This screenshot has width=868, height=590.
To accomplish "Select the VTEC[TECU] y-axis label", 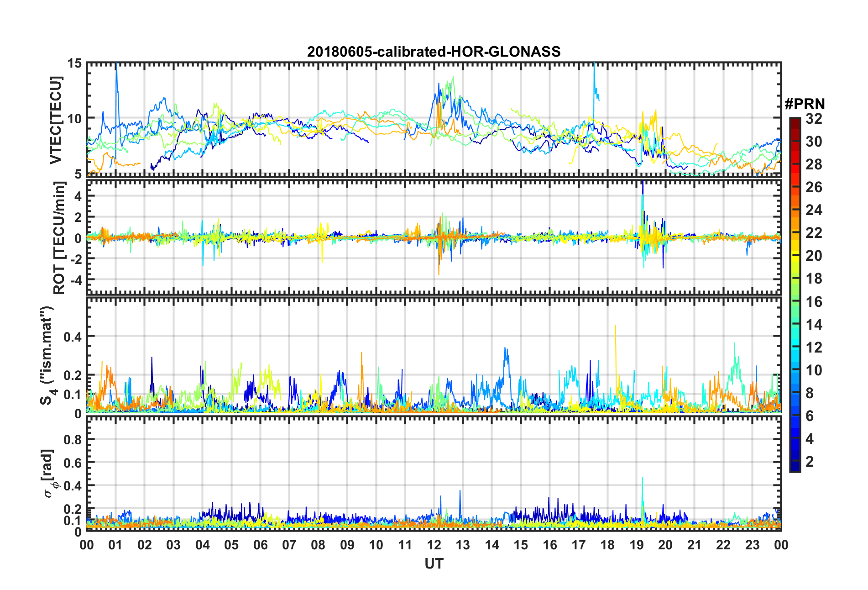I will 56,120.
